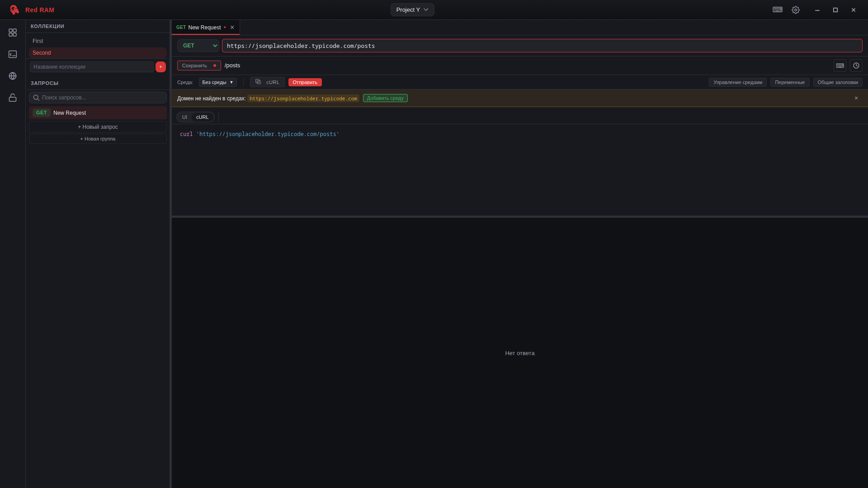This screenshot has height=488, width=868.
Task: Open the globe environments sidebar icon
Action: [x=13, y=76]
